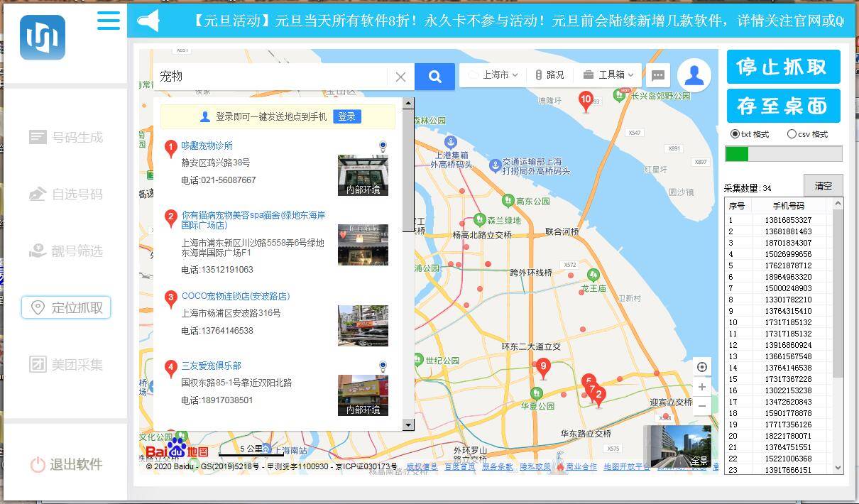The width and height of the screenshot is (859, 504).
Task: Click the blue 登录 button
Action: [346, 116]
